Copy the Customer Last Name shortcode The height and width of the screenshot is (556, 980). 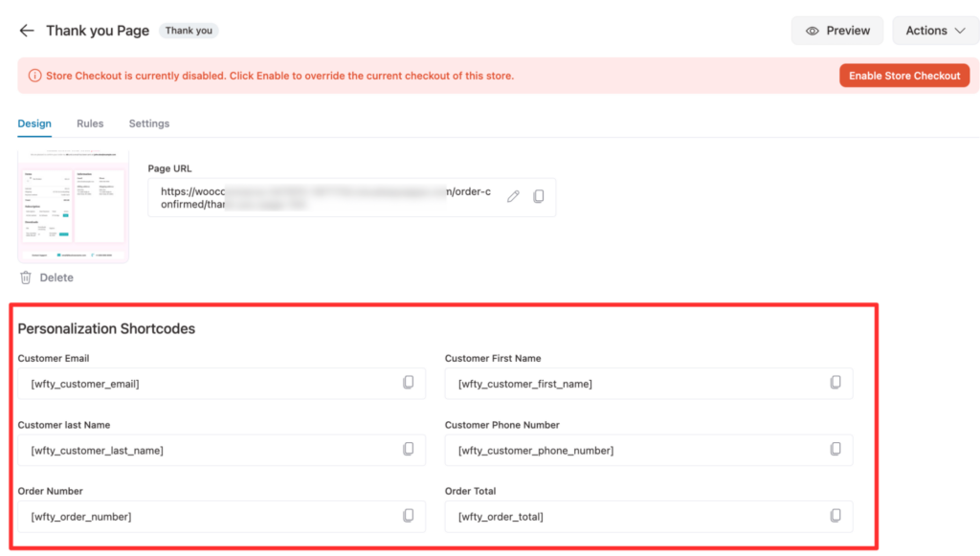[x=410, y=450]
